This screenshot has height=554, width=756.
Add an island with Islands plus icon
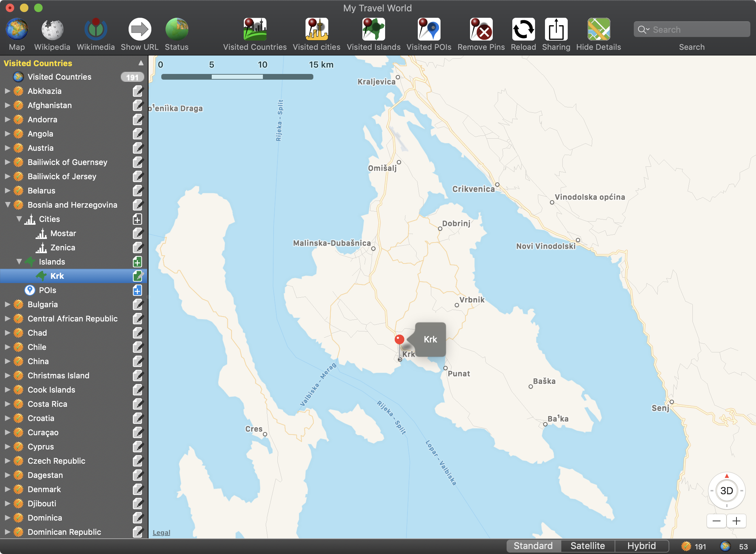pyautogui.click(x=137, y=262)
